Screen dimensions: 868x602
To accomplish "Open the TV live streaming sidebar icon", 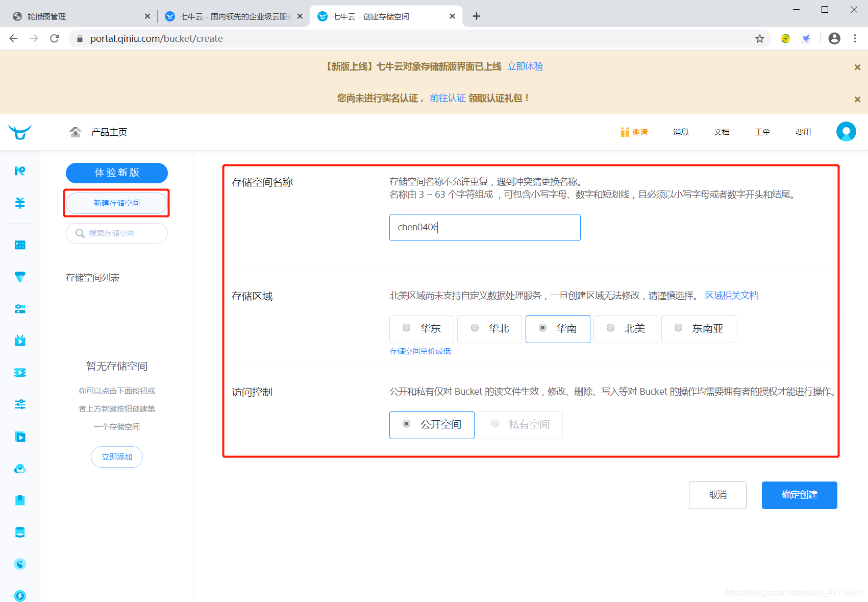I will (20, 341).
